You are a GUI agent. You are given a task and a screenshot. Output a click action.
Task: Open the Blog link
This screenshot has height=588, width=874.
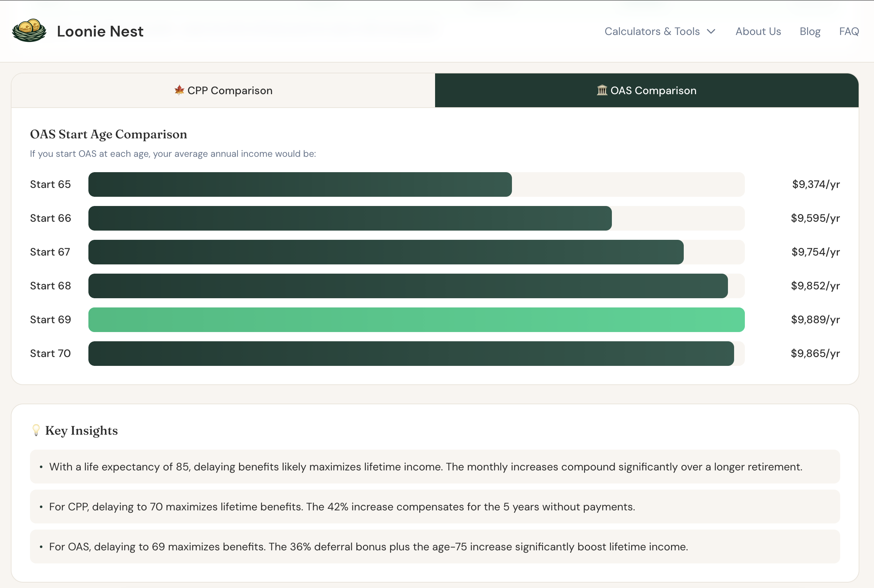(810, 32)
